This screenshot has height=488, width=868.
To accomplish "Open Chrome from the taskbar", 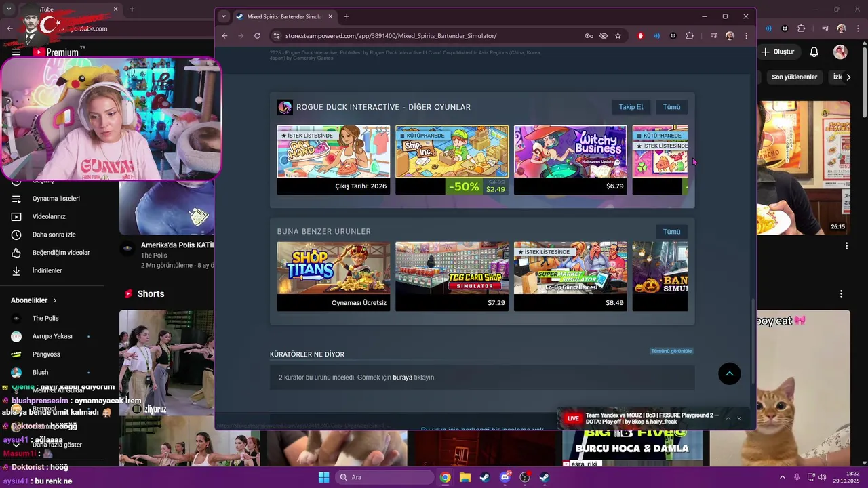I will (445, 477).
